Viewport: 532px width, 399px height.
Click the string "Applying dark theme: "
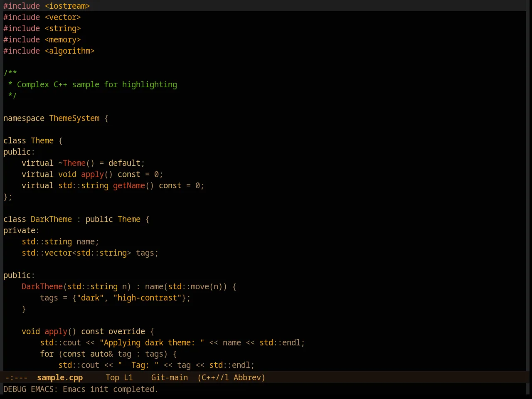(152, 342)
